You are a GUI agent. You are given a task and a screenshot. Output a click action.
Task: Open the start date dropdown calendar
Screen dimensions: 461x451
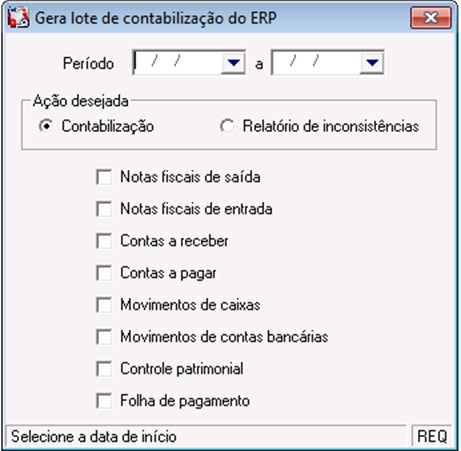pyautogui.click(x=233, y=62)
